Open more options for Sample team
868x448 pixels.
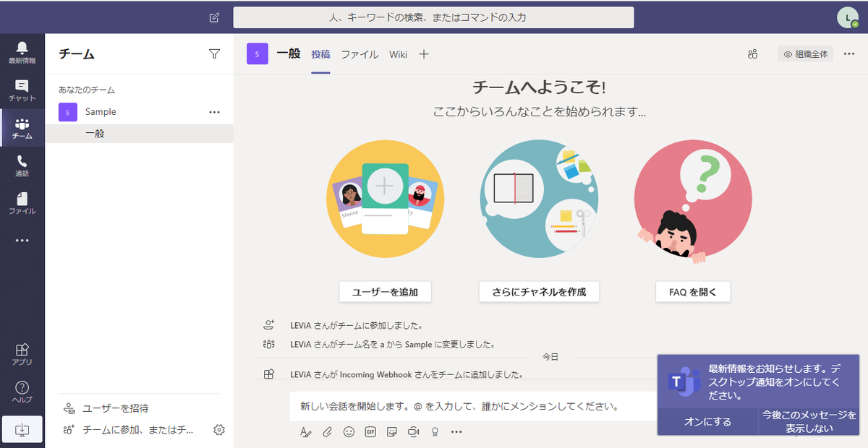(214, 112)
